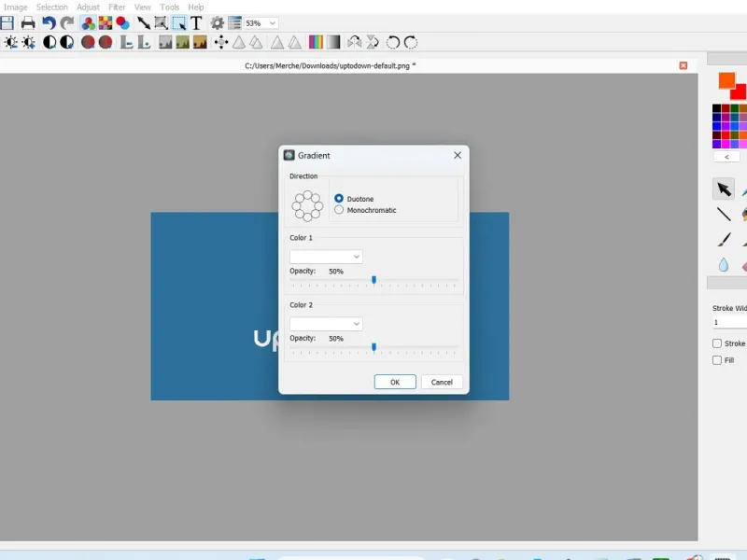Tick the Fill checkbox
Viewport: 747px width, 560px height.
(716, 360)
